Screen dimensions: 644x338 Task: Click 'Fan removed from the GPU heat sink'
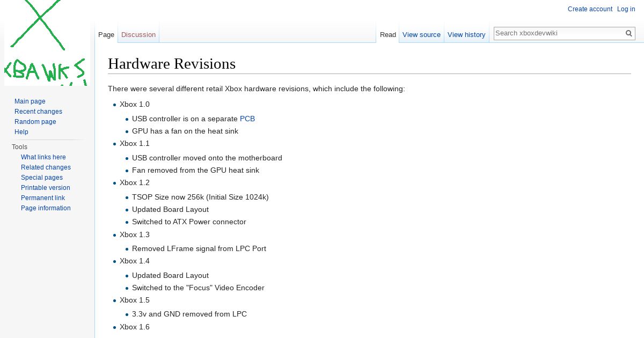click(195, 170)
